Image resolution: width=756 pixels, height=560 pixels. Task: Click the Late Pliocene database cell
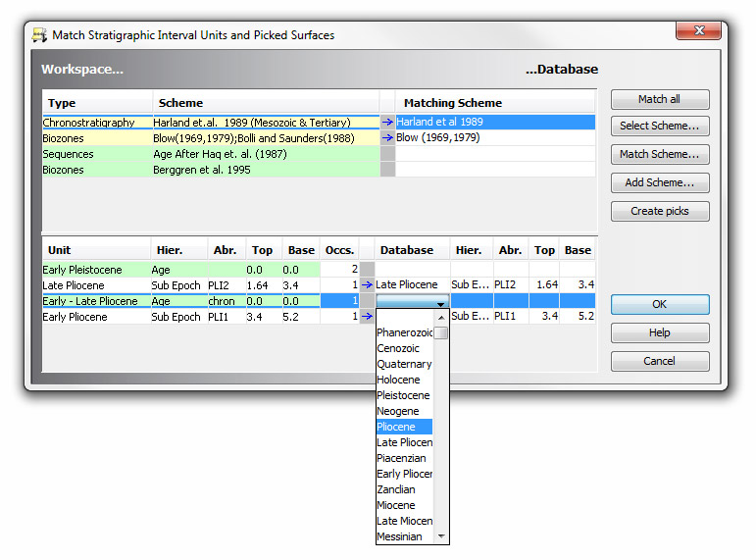coord(412,284)
